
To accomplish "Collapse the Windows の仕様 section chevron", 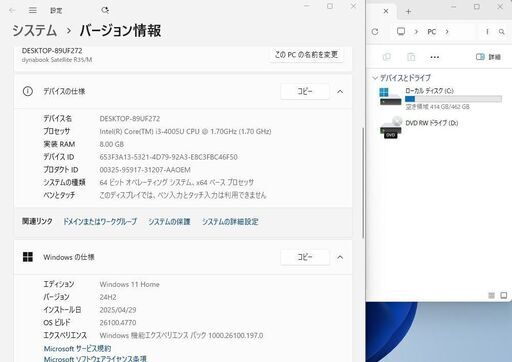I will pos(340,257).
